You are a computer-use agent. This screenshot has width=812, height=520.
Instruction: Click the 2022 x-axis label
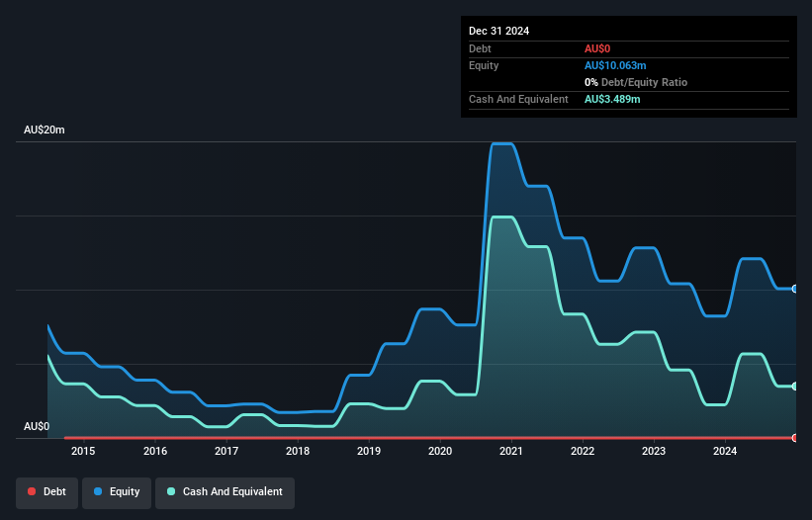click(x=583, y=451)
